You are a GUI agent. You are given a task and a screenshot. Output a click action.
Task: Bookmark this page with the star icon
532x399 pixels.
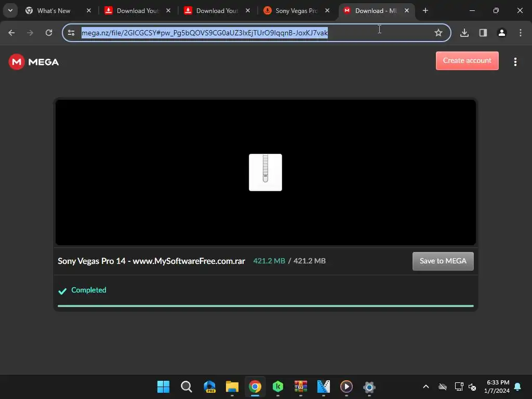coord(438,33)
